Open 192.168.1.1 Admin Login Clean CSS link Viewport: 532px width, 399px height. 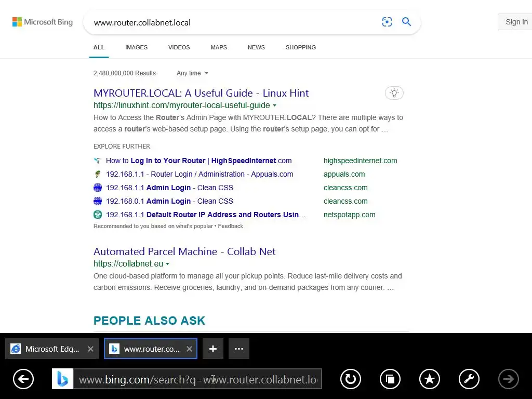coord(169,188)
